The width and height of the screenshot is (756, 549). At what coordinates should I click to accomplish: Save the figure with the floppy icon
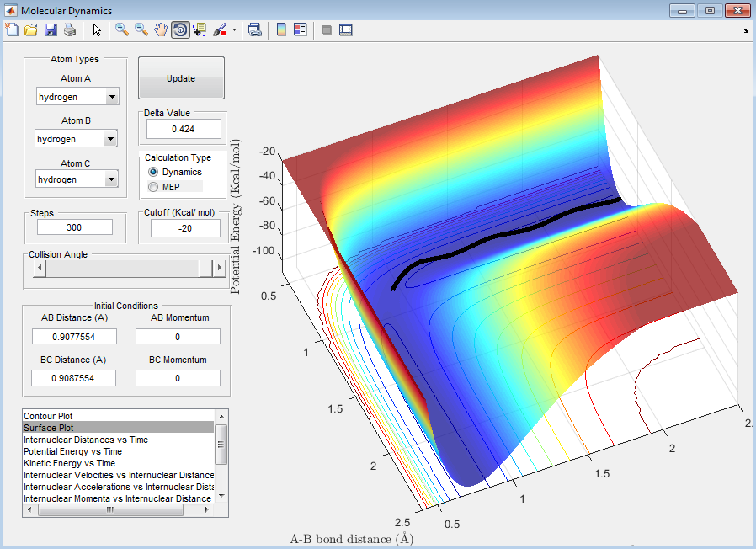51,29
